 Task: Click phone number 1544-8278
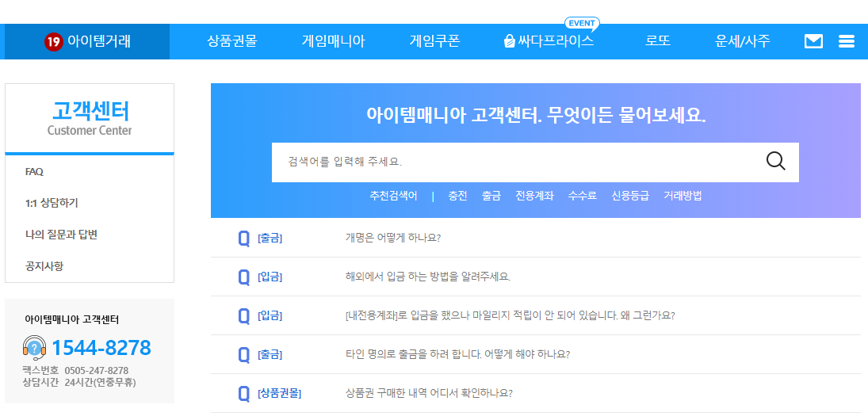(x=101, y=348)
